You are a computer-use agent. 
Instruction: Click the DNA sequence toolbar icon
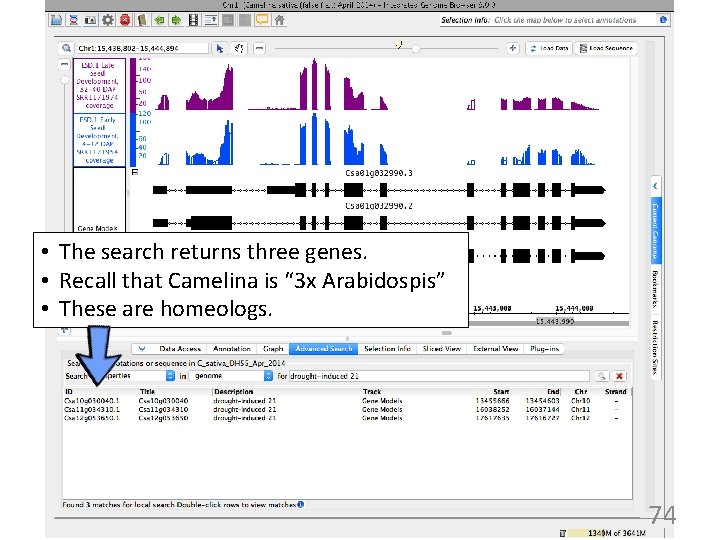[x=73, y=20]
